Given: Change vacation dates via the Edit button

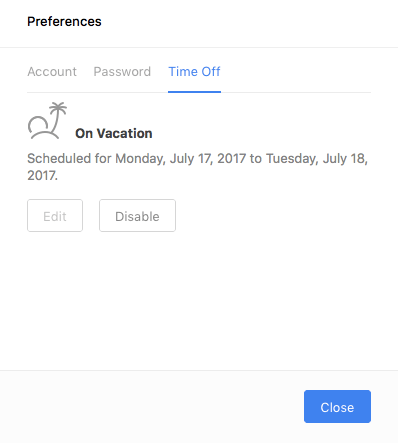Looking at the screenshot, I should [55, 216].
